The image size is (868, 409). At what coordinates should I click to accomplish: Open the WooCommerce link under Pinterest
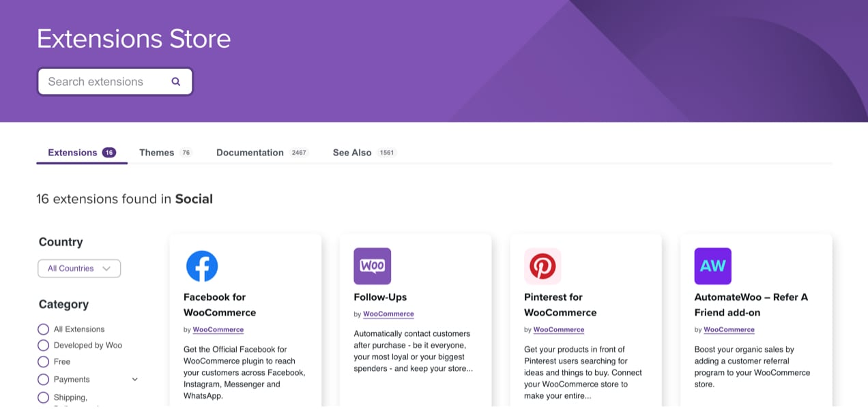(558, 329)
